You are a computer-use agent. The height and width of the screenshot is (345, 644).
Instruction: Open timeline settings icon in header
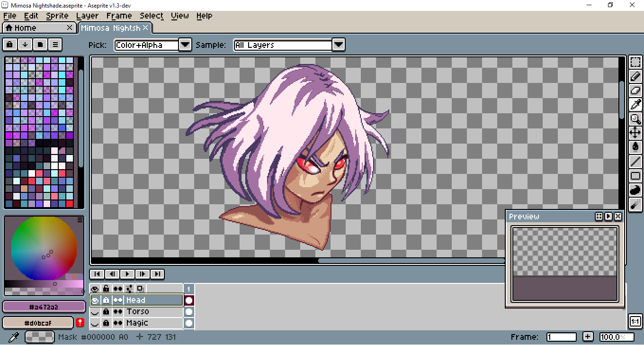[x=129, y=289]
